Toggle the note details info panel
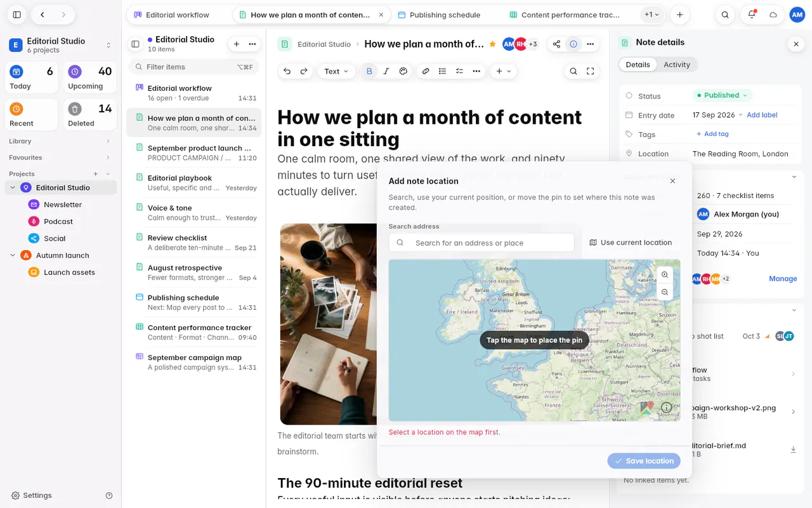 click(573, 44)
